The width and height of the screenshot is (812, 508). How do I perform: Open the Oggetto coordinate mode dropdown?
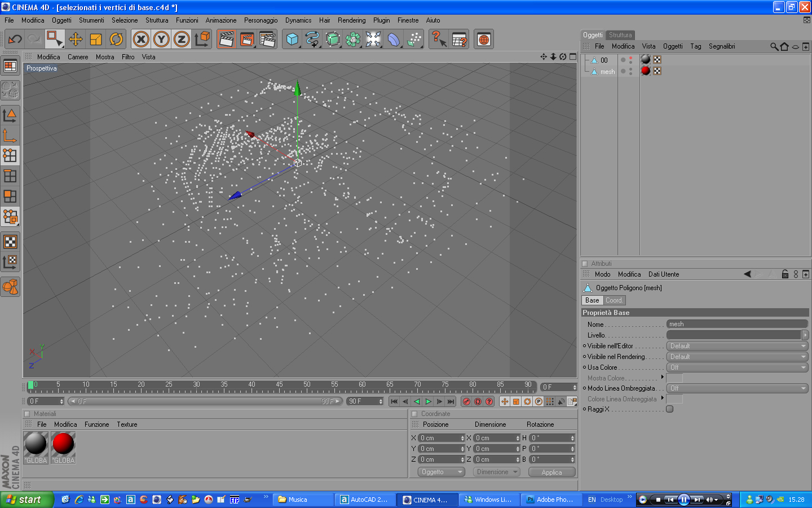[x=442, y=472]
